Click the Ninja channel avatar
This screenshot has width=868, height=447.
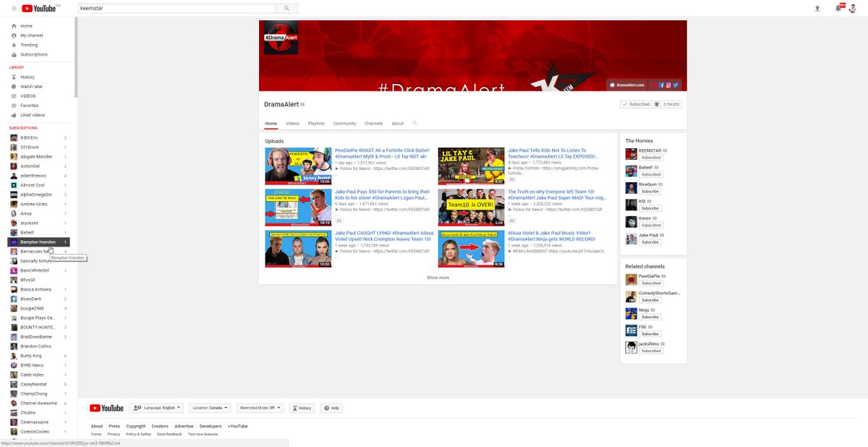(x=631, y=313)
